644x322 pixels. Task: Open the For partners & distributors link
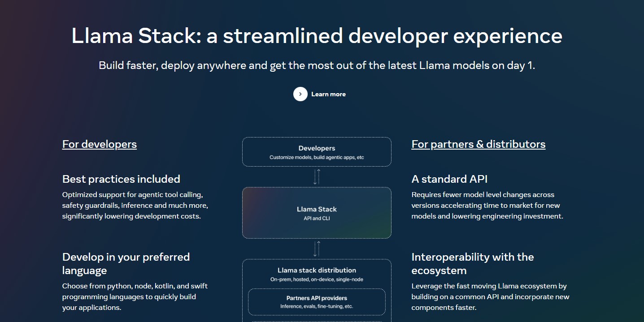pyautogui.click(x=479, y=144)
